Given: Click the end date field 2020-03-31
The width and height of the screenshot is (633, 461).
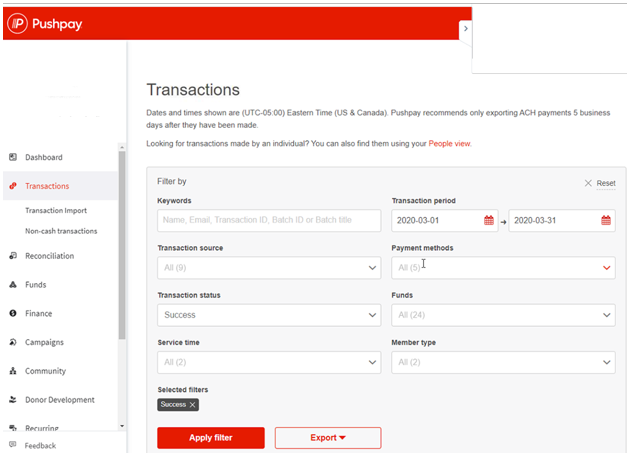Looking at the screenshot, I should [x=562, y=220].
